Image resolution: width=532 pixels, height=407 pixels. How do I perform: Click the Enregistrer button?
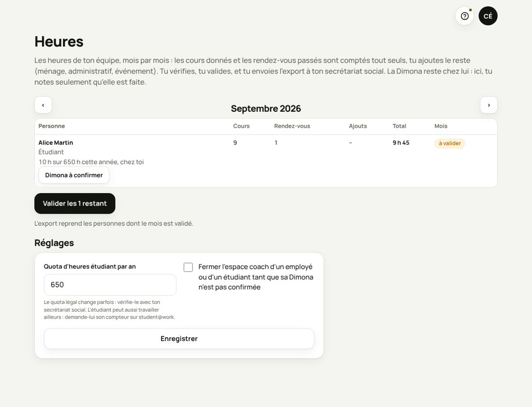179,338
